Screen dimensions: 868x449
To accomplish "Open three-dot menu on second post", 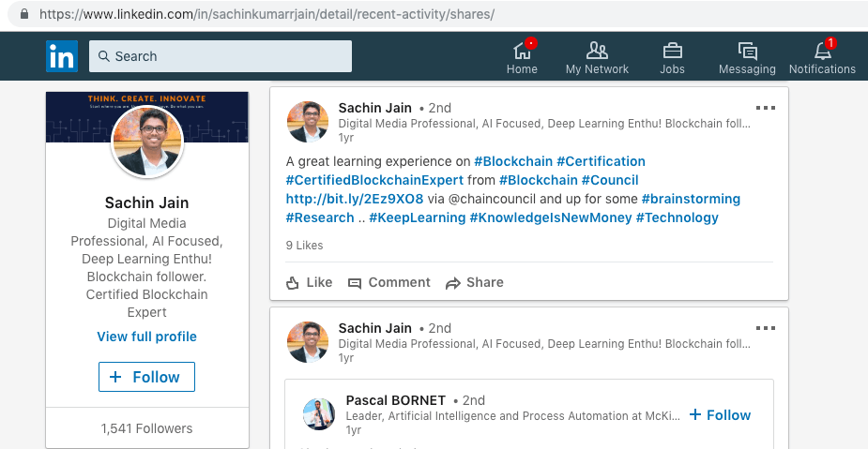I will (766, 328).
